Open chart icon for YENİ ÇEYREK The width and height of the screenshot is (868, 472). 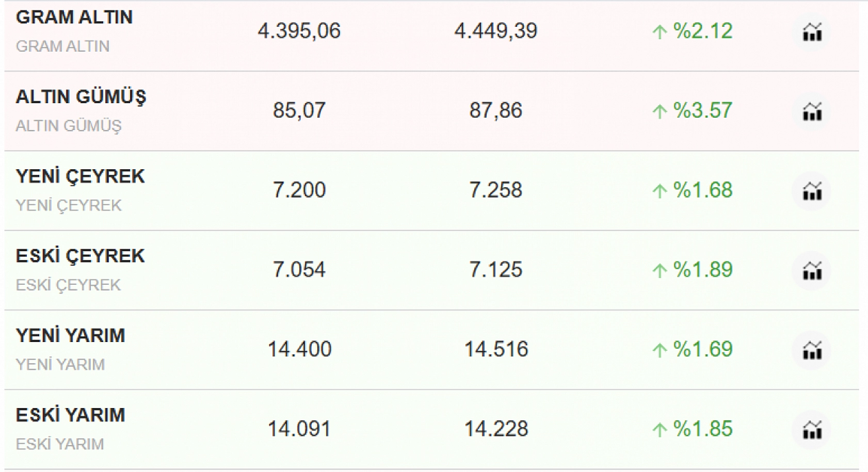tap(812, 191)
